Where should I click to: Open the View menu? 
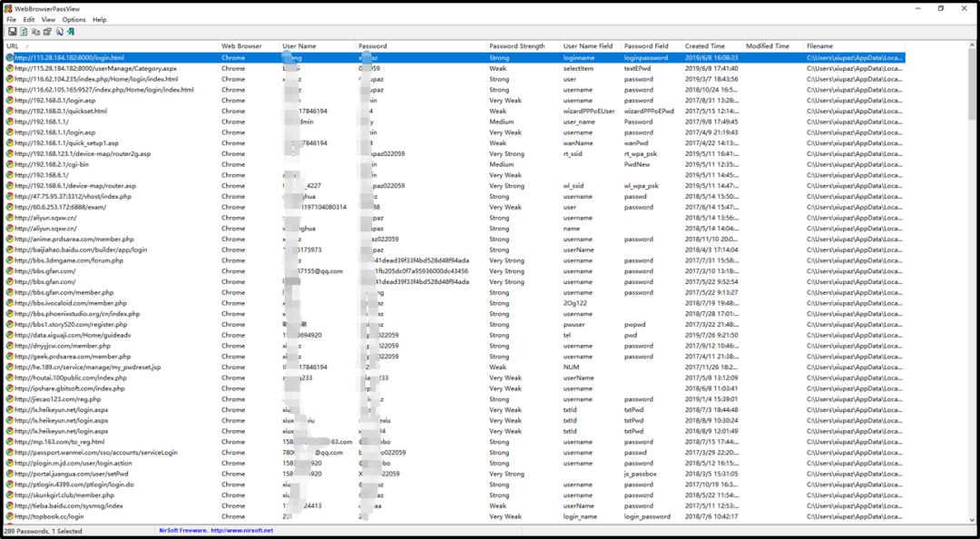coord(48,19)
